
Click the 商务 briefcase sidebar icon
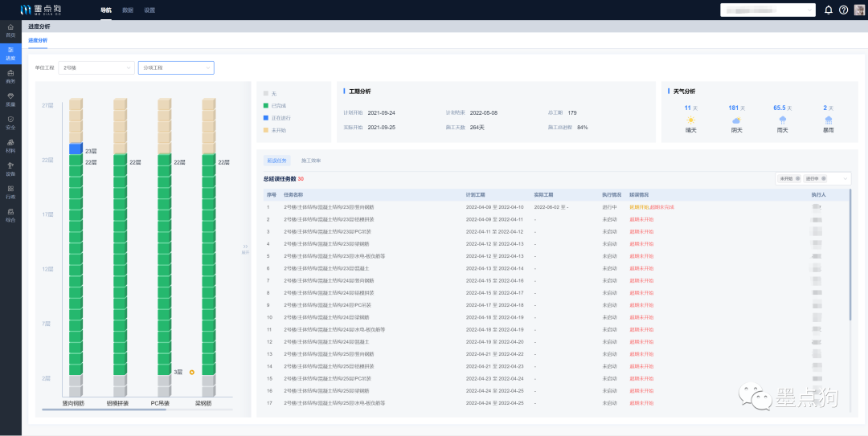pos(10,76)
